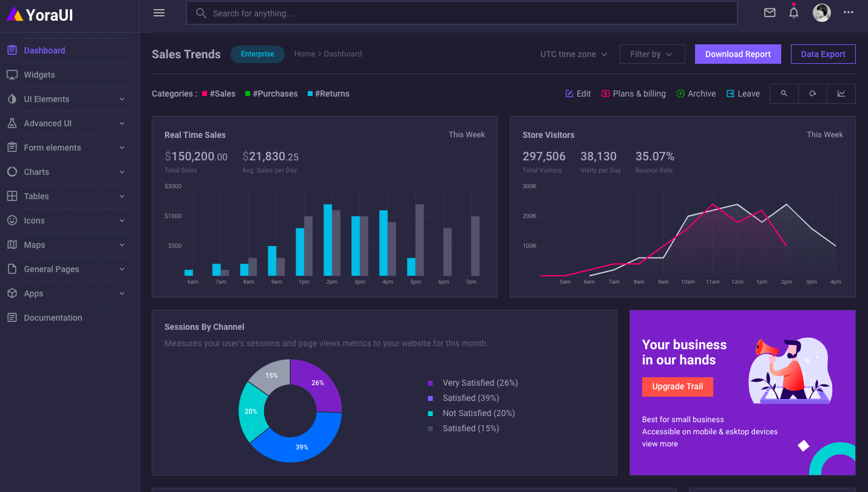Image resolution: width=868 pixels, height=492 pixels.
Task: Open the UTC time zone dropdown
Action: point(574,54)
